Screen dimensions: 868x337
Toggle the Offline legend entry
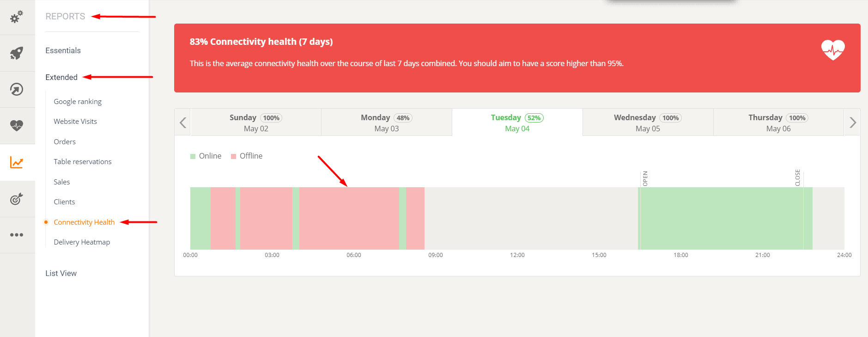247,156
